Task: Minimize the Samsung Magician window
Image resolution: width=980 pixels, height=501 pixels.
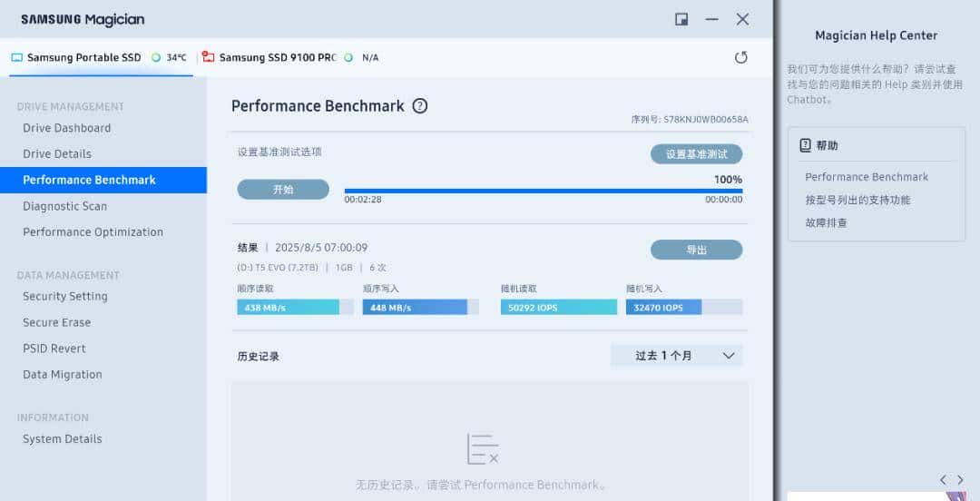Action: pos(712,19)
